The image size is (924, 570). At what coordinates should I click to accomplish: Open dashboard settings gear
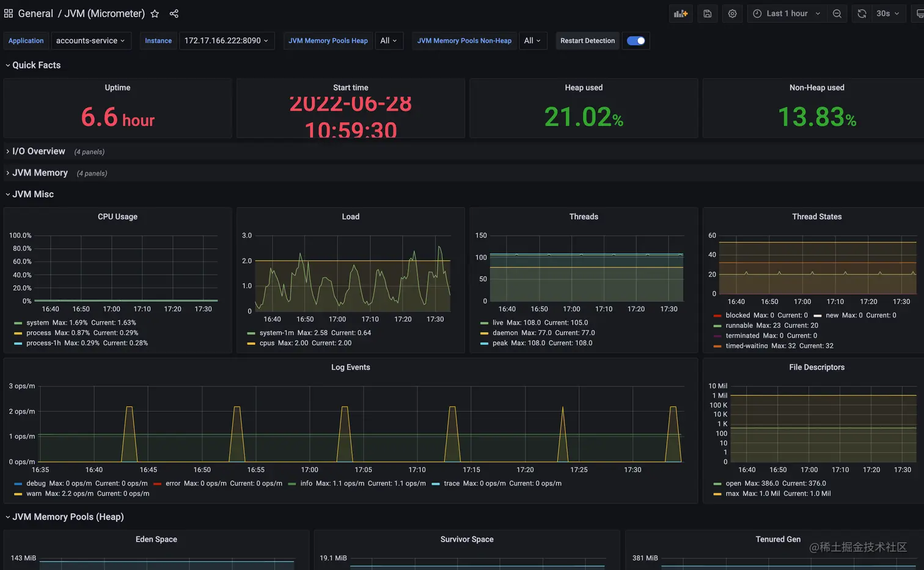pos(732,13)
